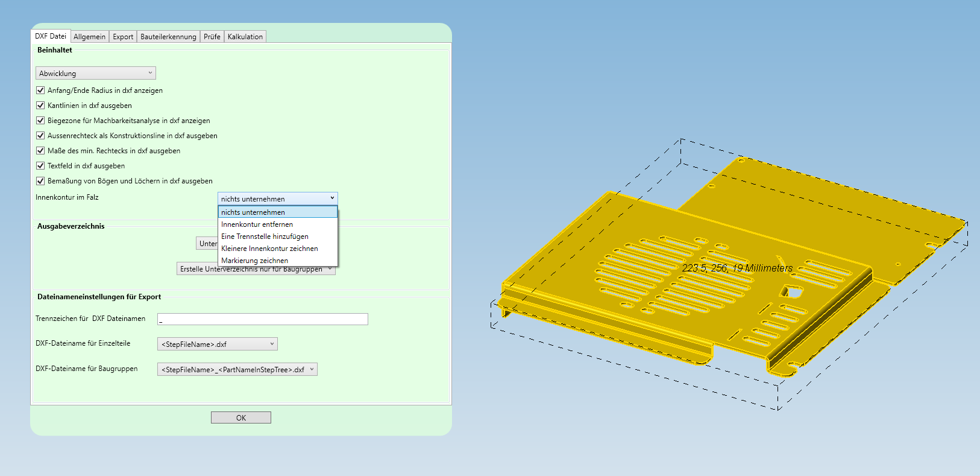Select 'Markierung zeichnen' in dropdown list
The height and width of the screenshot is (476, 980).
(x=254, y=261)
